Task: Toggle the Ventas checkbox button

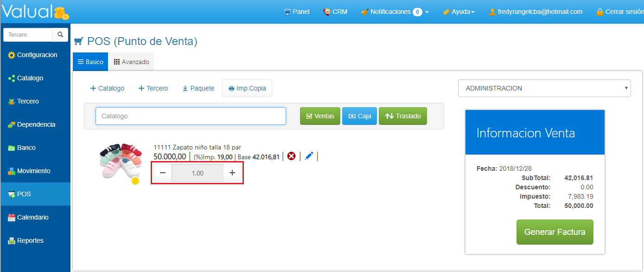Action: coord(320,116)
